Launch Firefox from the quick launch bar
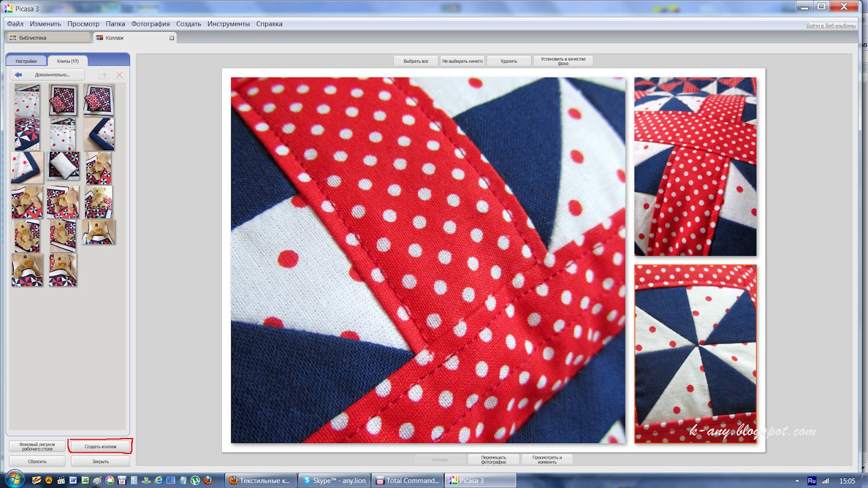This screenshot has width=868, height=488. click(x=207, y=480)
